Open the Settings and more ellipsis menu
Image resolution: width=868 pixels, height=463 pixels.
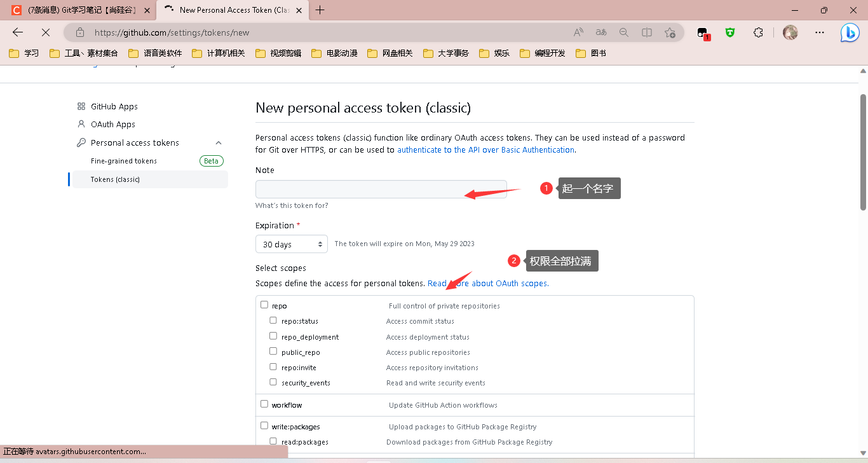820,32
